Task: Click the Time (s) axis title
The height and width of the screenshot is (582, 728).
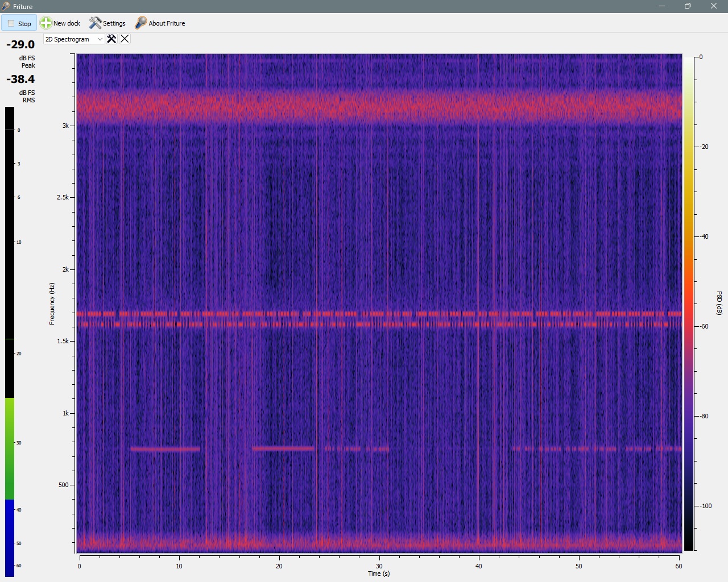Action: [379, 573]
